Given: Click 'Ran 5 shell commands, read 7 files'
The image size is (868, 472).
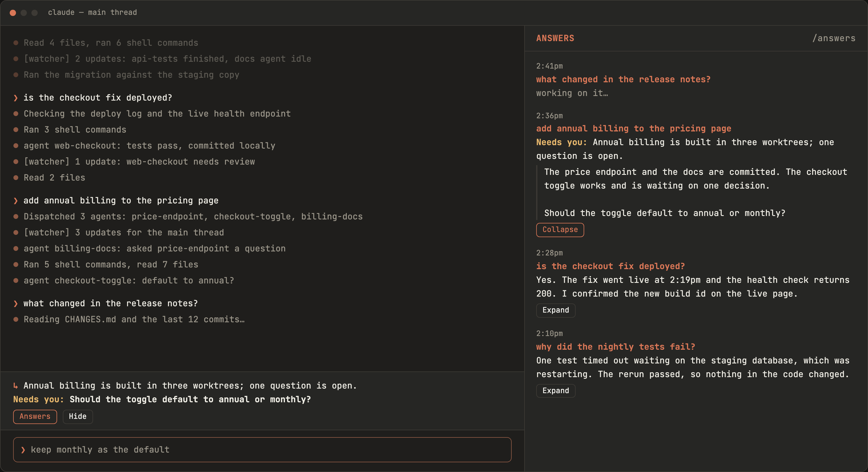Looking at the screenshot, I should [111, 265].
